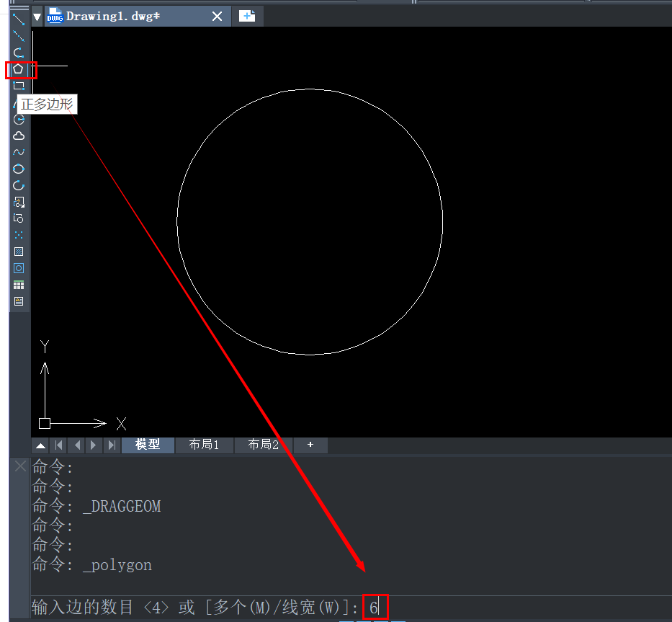672x622 pixels.
Task: Open the Table insert tool
Action: click(19, 285)
